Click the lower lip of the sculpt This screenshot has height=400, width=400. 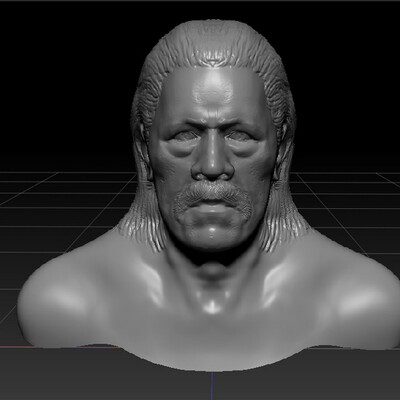point(211,211)
